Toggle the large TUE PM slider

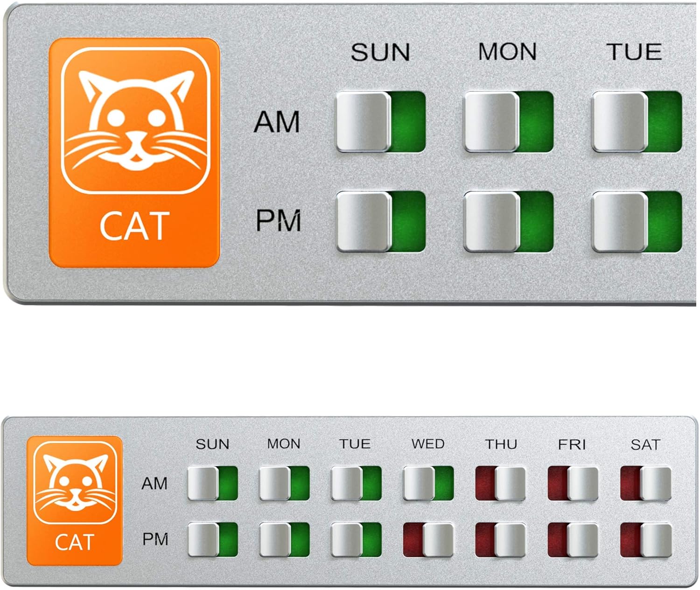tap(637, 221)
